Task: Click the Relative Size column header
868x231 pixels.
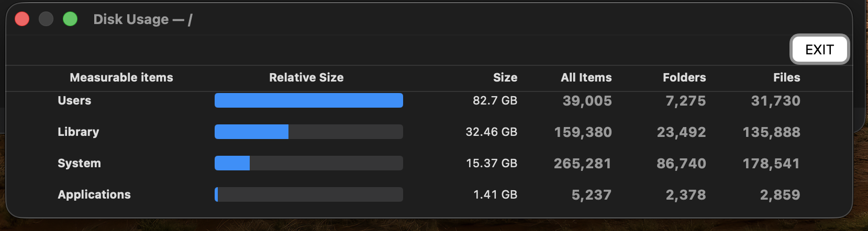Action: click(306, 77)
